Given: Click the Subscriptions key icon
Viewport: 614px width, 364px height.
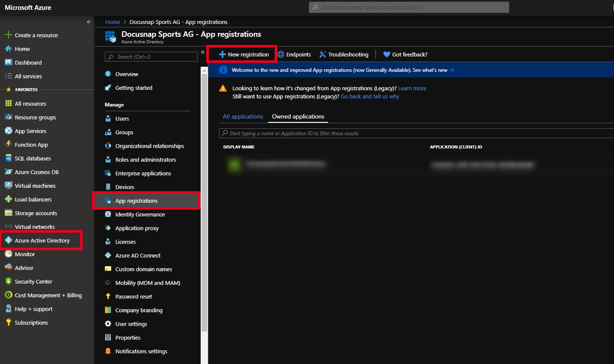Looking at the screenshot, I should point(8,323).
